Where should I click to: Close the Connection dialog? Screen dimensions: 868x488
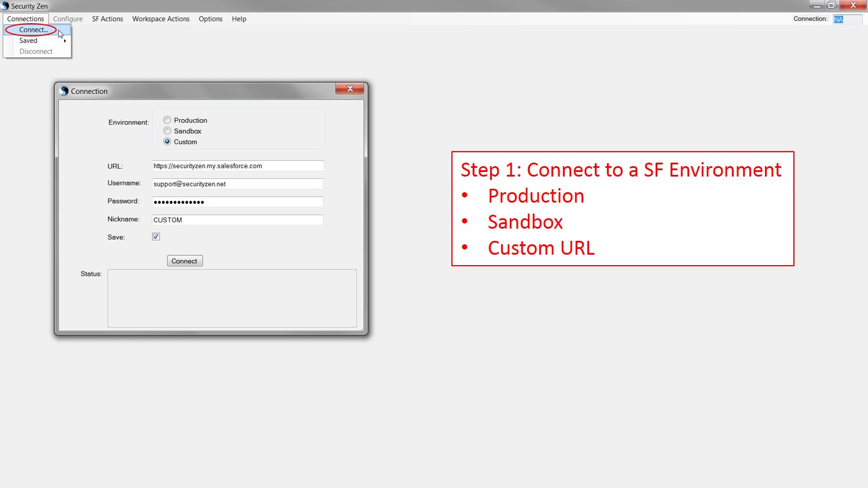click(350, 89)
